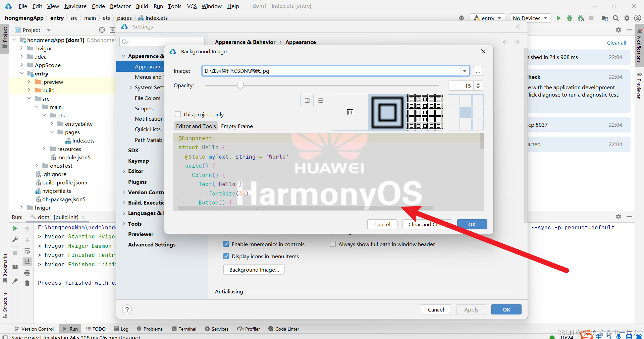
Task: Click the Notifications bell sidebar icon
Action: point(639,32)
